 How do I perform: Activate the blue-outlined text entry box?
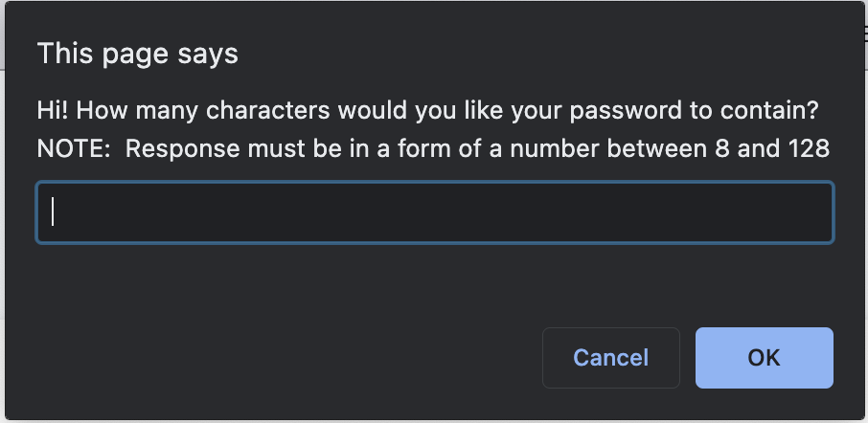[x=435, y=212]
